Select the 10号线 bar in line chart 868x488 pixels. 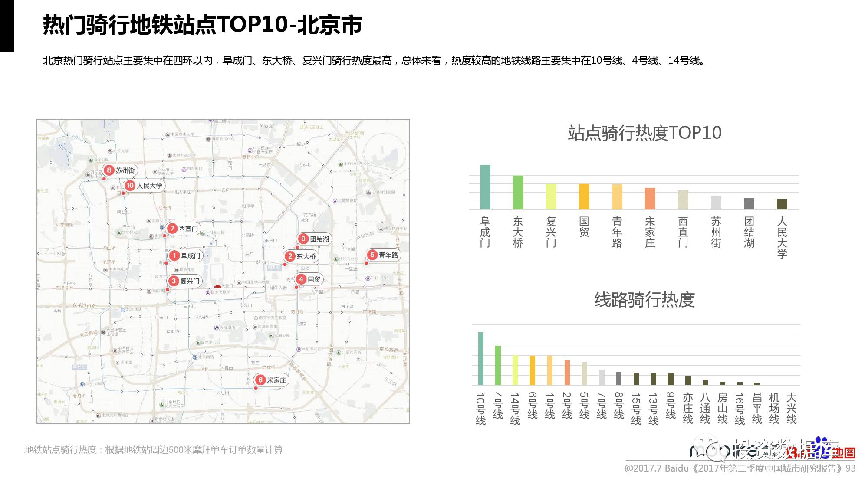480,359
